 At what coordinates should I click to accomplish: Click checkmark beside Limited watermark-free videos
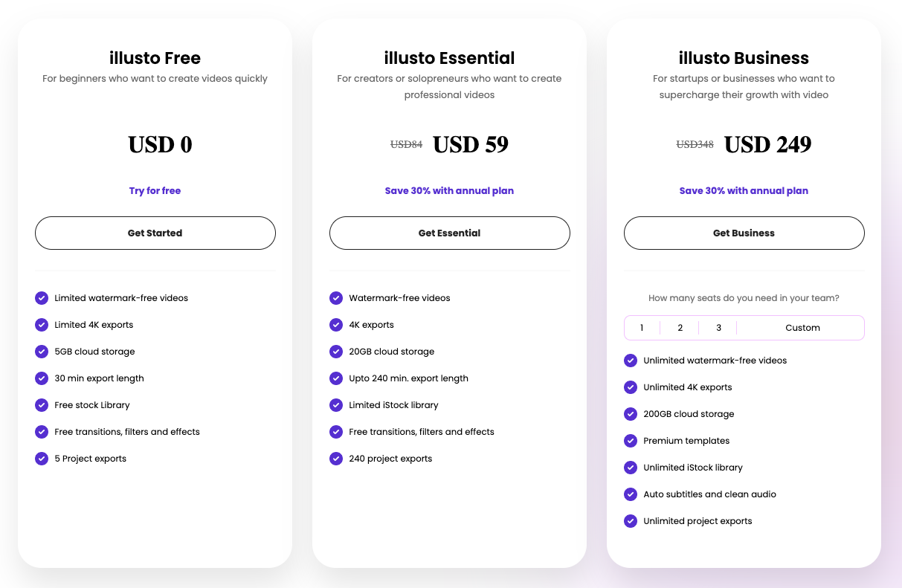pos(42,298)
